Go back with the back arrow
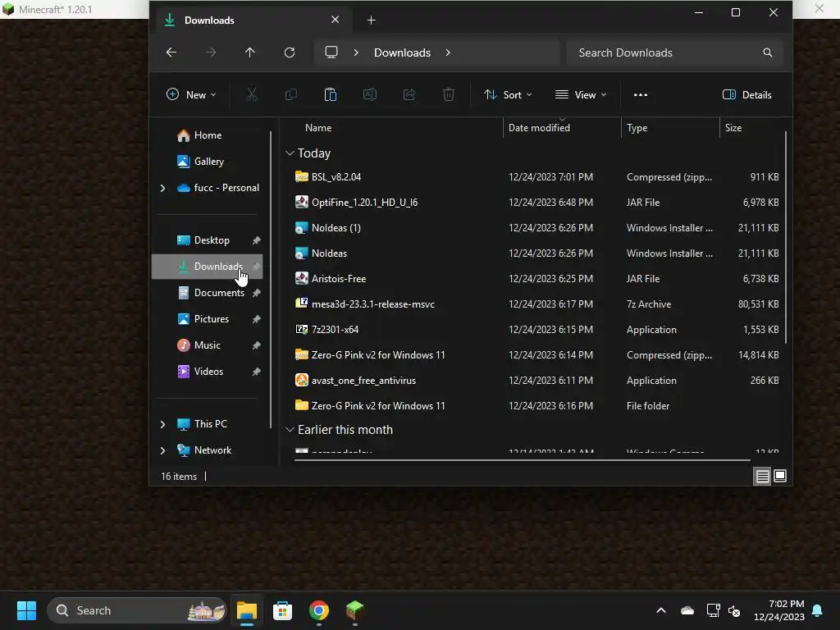This screenshot has height=630, width=840. 171,52
